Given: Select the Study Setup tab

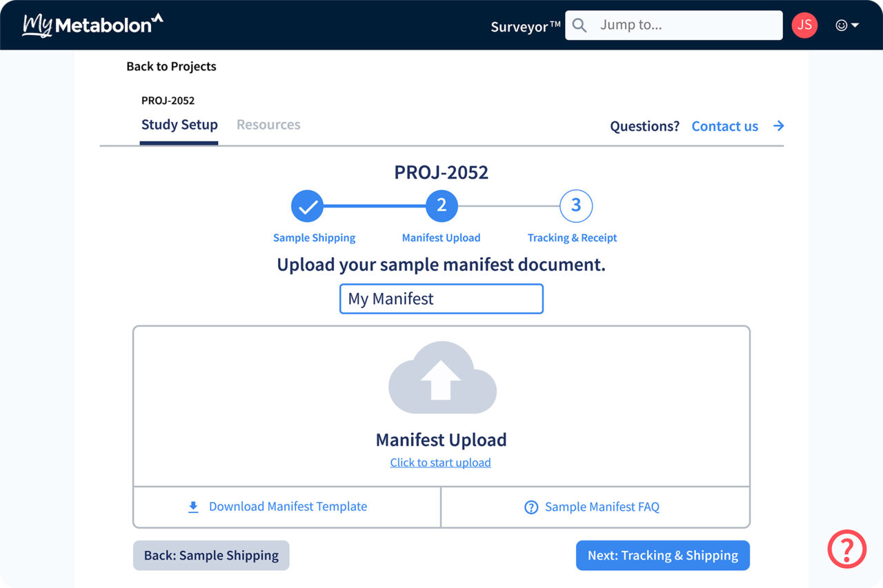Looking at the screenshot, I should (x=179, y=125).
